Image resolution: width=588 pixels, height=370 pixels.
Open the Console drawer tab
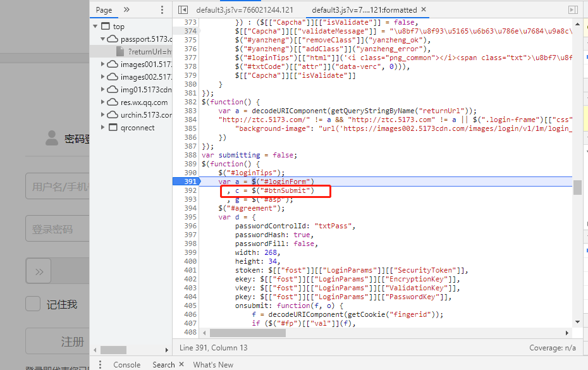coord(126,365)
